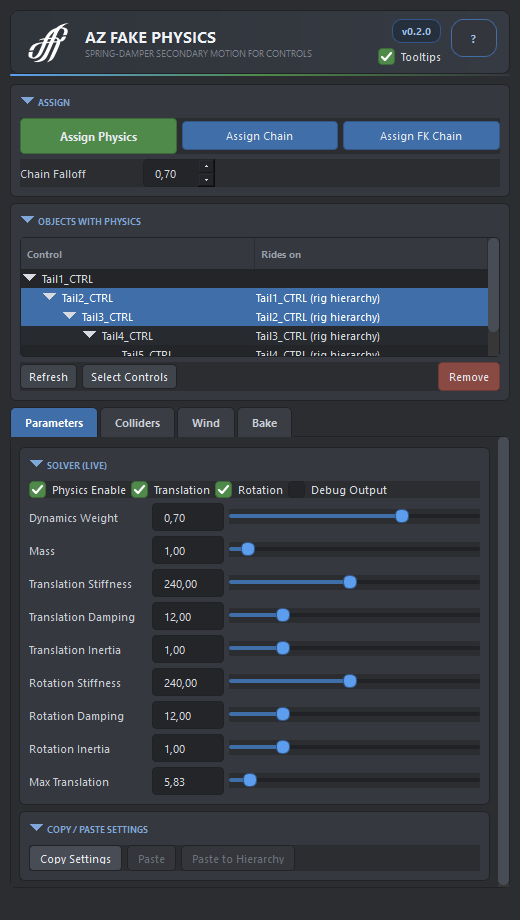The width and height of the screenshot is (520, 920).
Task: Decrease Chain Falloff with down arrow
Action: (x=206, y=180)
